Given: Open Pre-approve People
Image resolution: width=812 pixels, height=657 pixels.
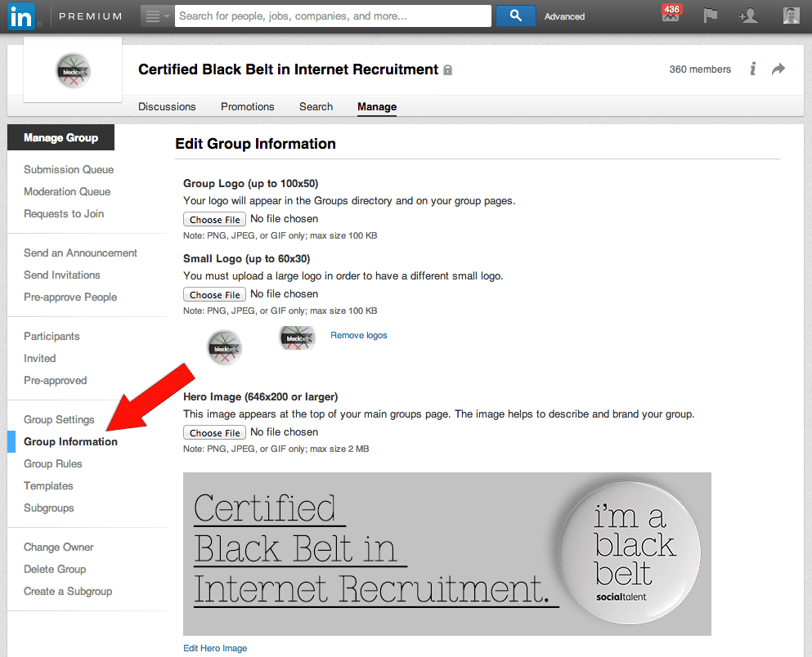Looking at the screenshot, I should (x=70, y=297).
